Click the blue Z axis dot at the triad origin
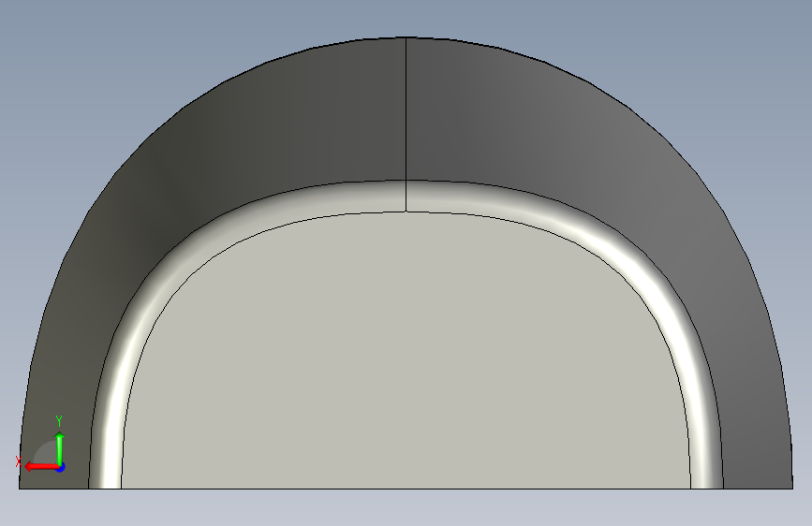Viewport: 812px width, 526px height. point(61,467)
